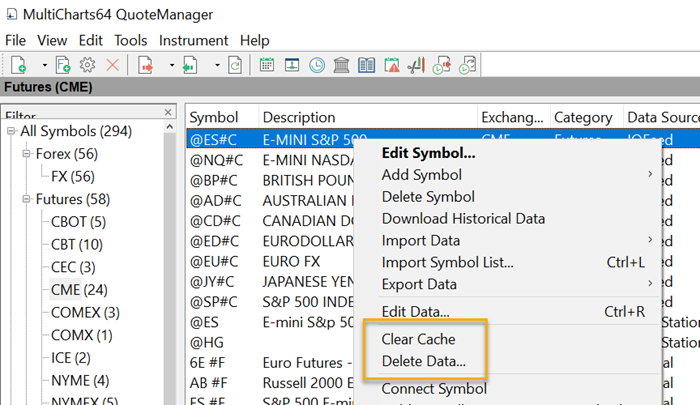The image size is (700, 405).
Task: Sort by Exchange column header
Action: [514, 117]
